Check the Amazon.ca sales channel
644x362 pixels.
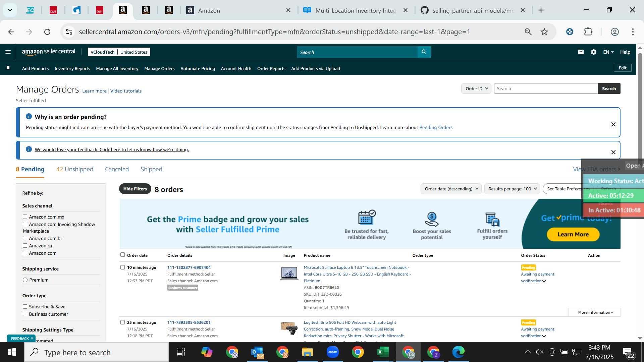click(x=25, y=246)
